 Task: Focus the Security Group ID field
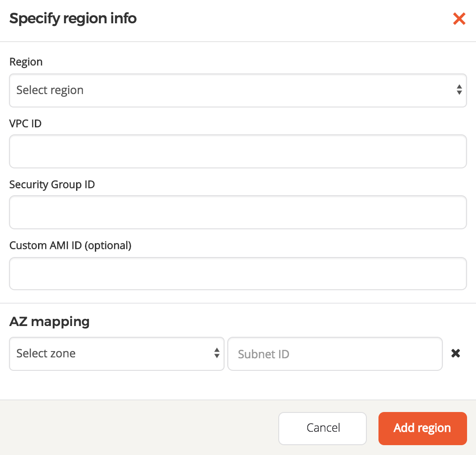(x=238, y=212)
